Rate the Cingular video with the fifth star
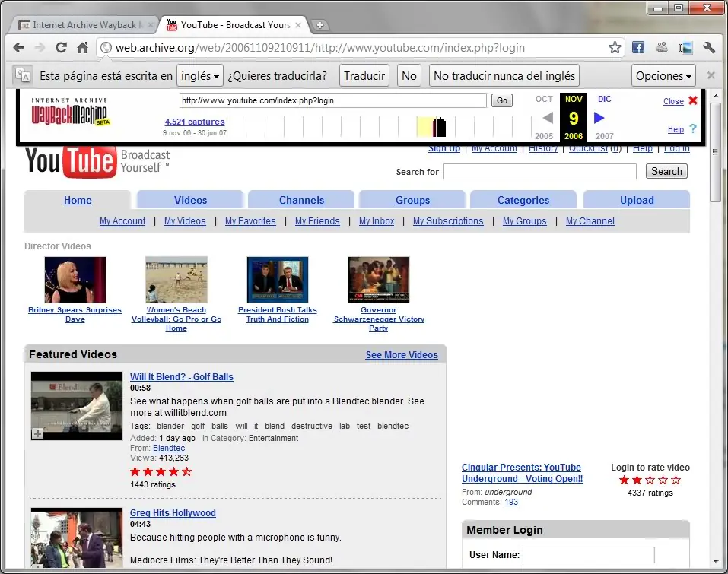 click(676, 480)
